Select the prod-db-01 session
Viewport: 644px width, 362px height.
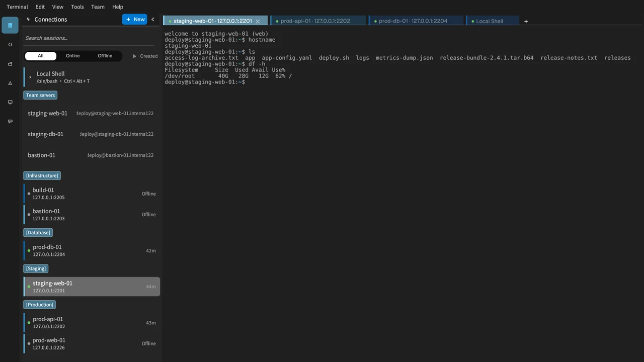(x=91, y=250)
